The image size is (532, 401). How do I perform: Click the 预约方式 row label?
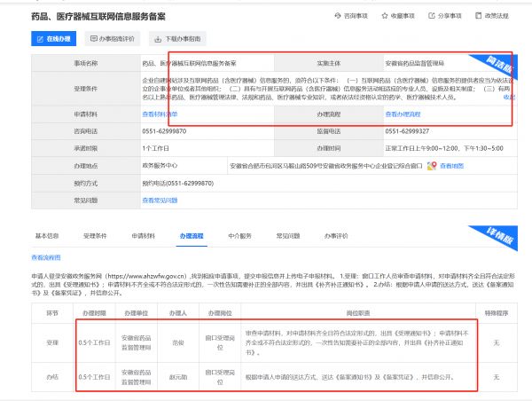pos(86,183)
